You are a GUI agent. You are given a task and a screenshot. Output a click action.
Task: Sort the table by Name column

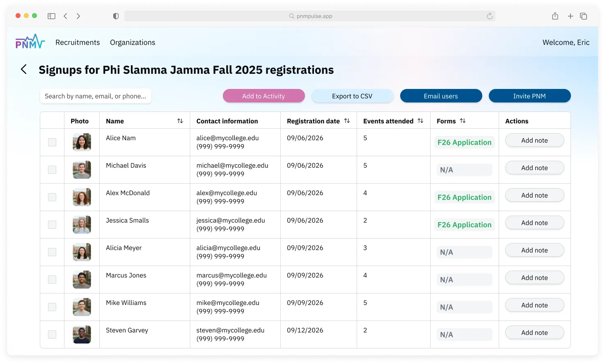(x=180, y=121)
